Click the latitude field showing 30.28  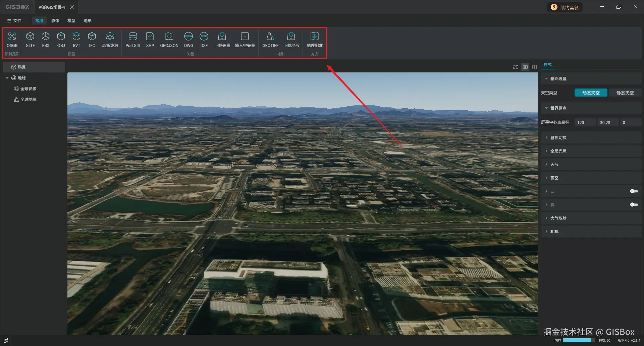pos(608,123)
